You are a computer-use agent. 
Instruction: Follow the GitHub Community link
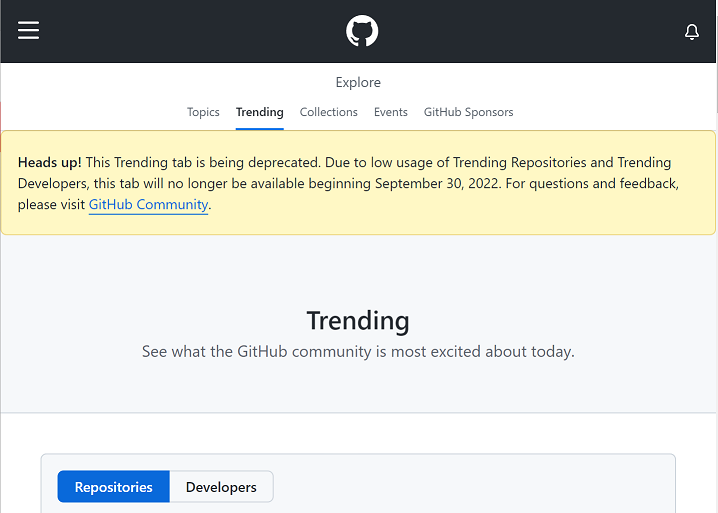point(148,204)
